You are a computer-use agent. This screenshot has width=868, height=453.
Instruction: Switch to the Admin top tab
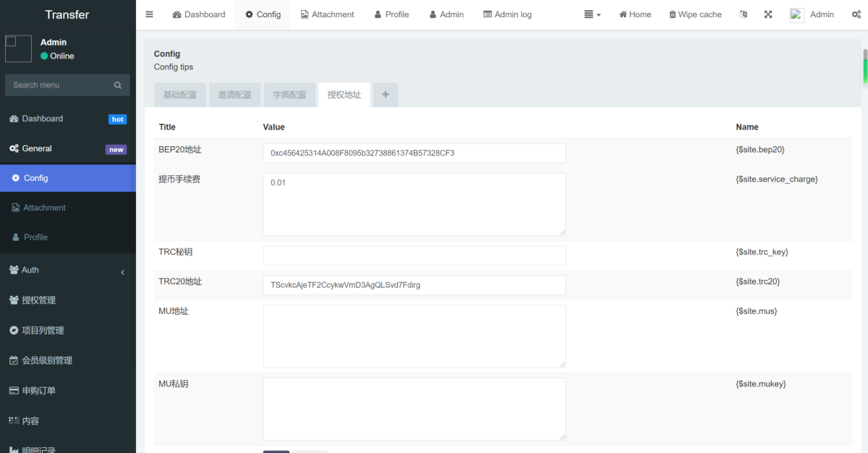[446, 14]
